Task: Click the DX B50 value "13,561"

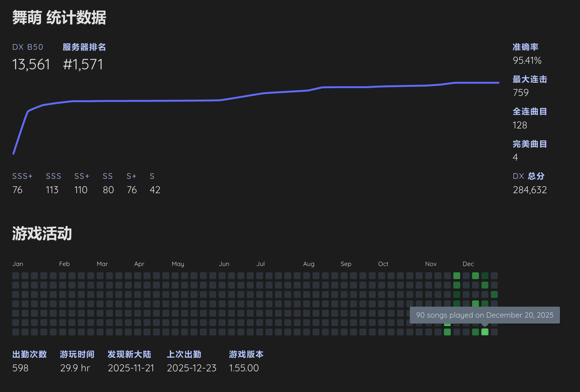Action: [31, 64]
